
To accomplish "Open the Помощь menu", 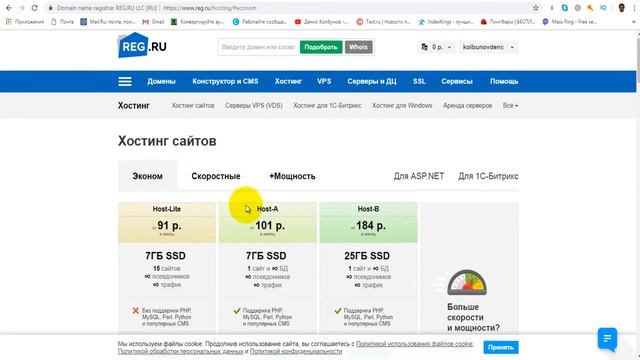I will (504, 81).
